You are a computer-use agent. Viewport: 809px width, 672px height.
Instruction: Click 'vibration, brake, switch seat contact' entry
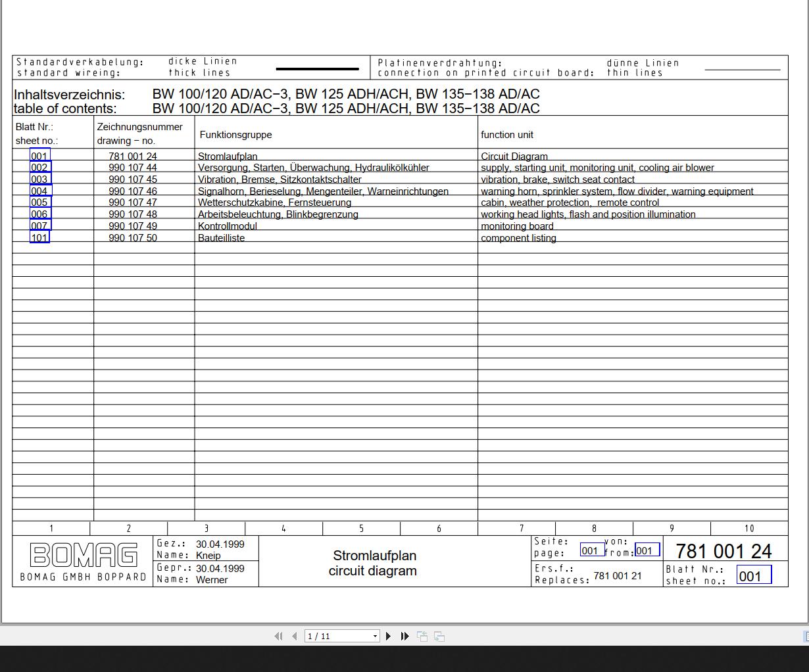(558, 180)
